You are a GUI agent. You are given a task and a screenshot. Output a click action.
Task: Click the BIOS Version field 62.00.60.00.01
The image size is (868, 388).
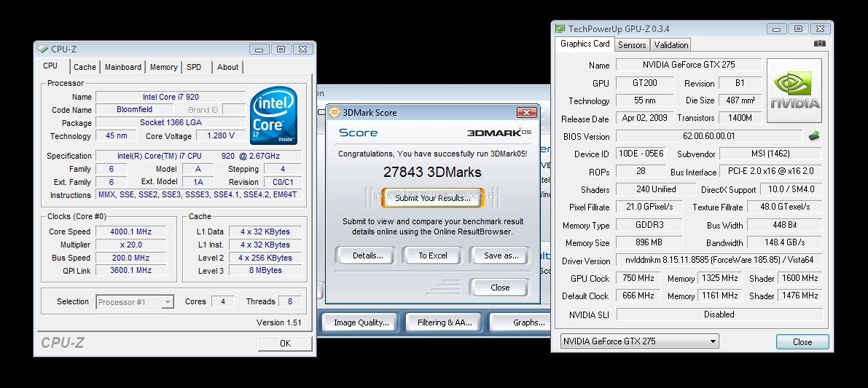pos(708,136)
